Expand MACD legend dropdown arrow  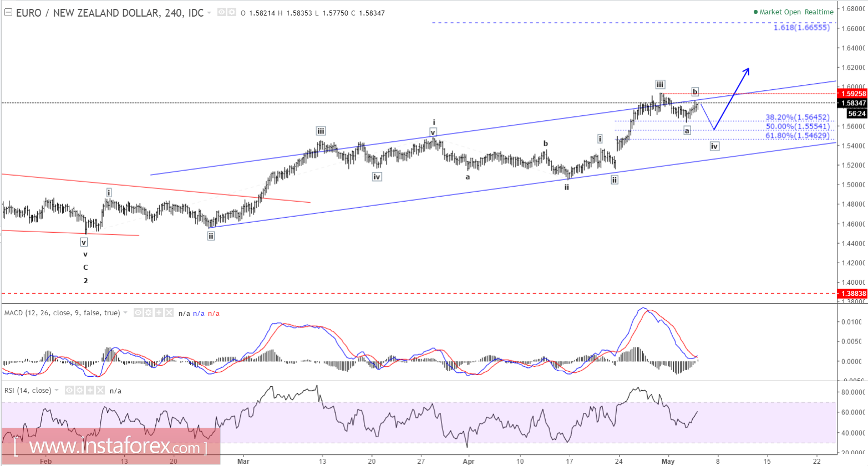click(125, 313)
